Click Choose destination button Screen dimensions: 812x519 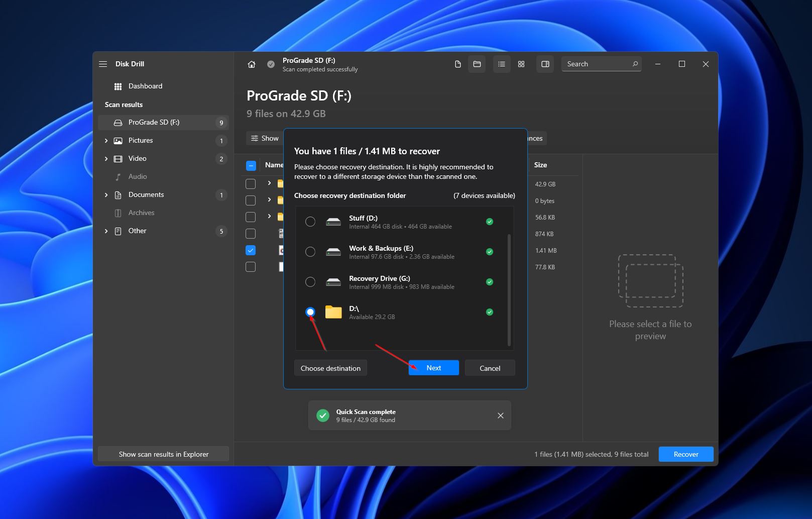[330, 368]
